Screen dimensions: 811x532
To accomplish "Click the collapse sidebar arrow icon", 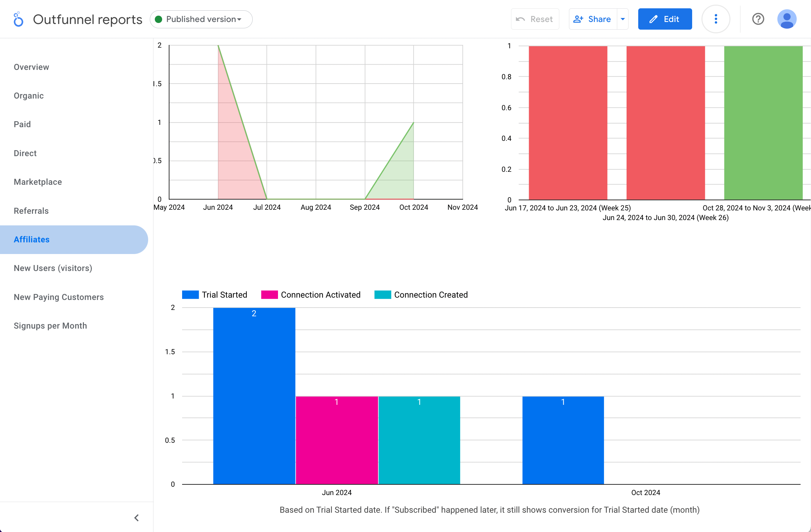I will [x=136, y=517].
